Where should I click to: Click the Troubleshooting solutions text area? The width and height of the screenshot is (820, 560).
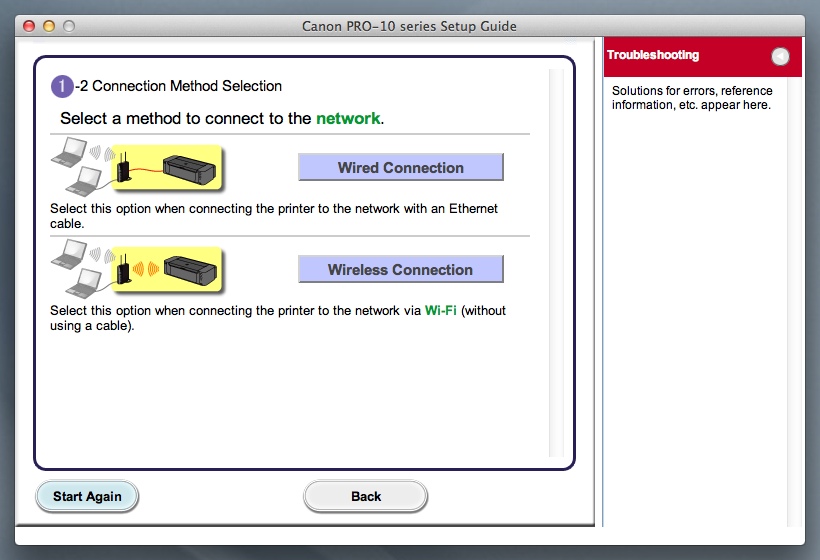[x=691, y=98]
